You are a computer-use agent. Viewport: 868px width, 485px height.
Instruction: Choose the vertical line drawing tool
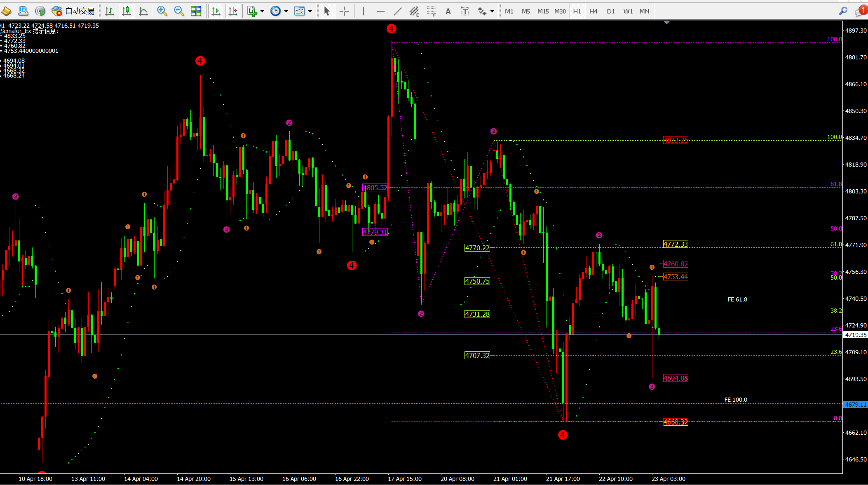[x=364, y=11]
